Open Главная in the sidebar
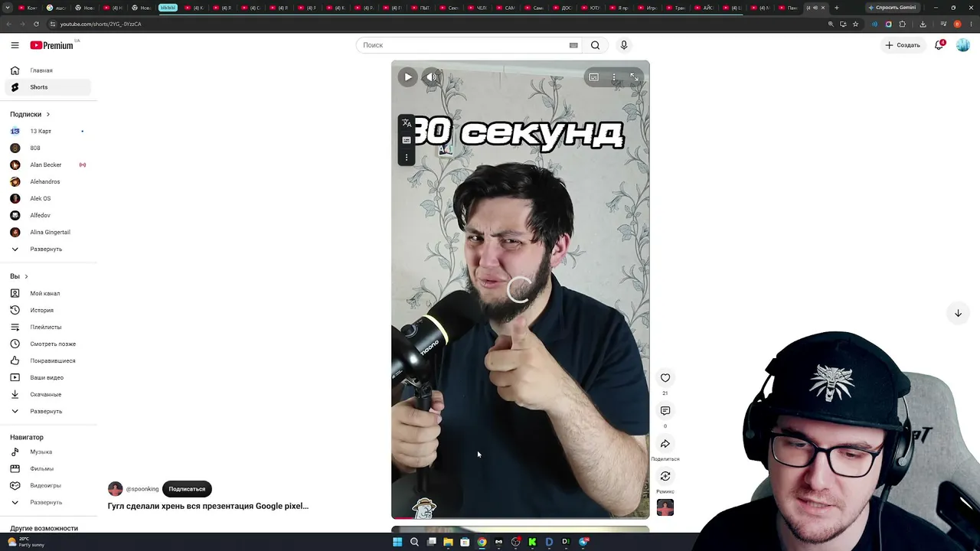Screen dimensions: 980x551 [47, 70]
